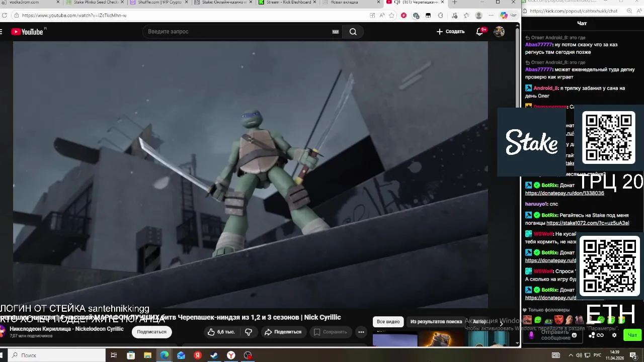
Task: Close the Новая вкладка tab
Action: tap(378, 3)
